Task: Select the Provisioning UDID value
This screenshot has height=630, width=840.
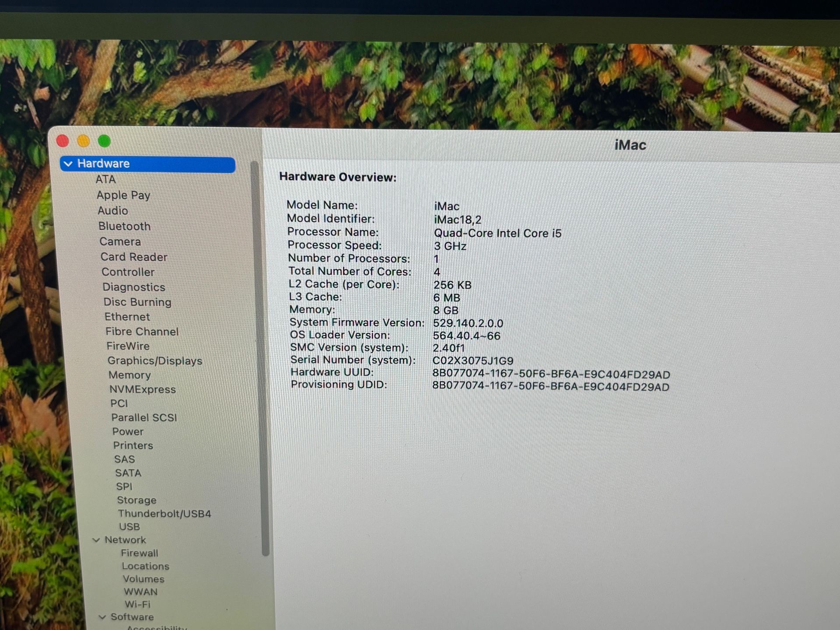Action: [551, 387]
